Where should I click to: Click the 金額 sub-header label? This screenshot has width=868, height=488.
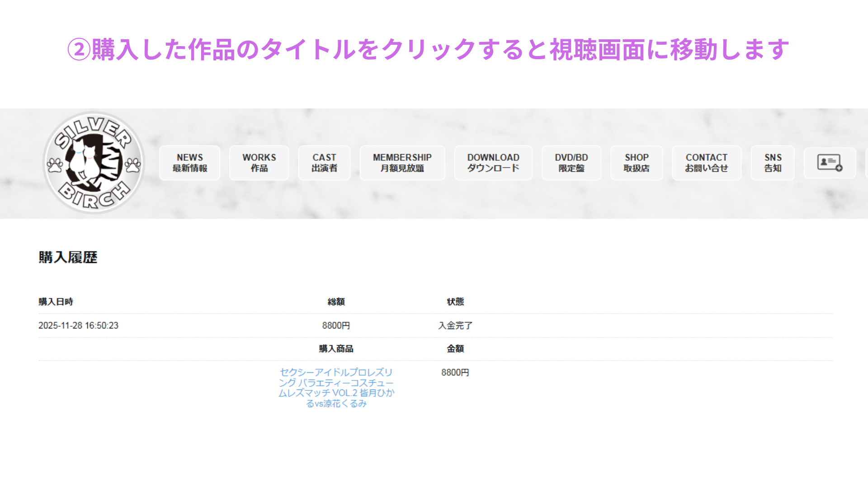tap(455, 349)
